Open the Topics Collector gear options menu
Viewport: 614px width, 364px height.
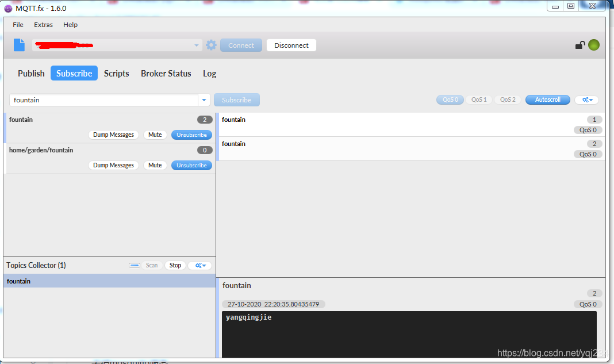(x=199, y=265)
